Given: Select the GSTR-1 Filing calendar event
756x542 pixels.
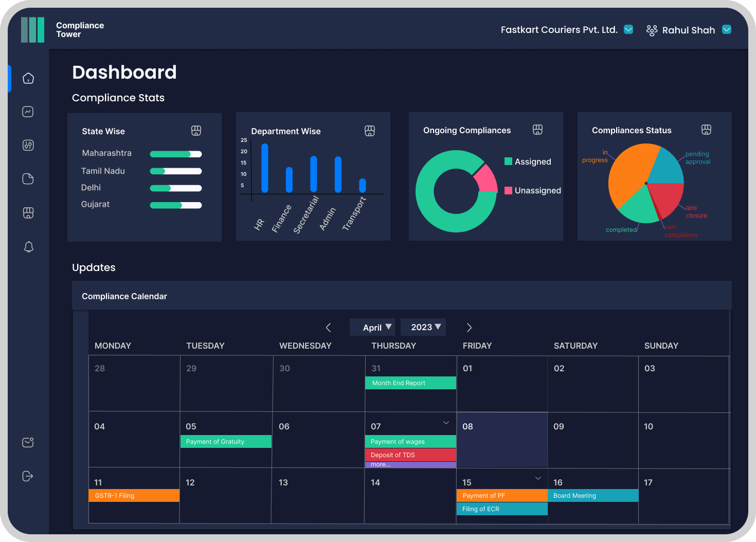Looking at the screenshot, I should 134,496.
